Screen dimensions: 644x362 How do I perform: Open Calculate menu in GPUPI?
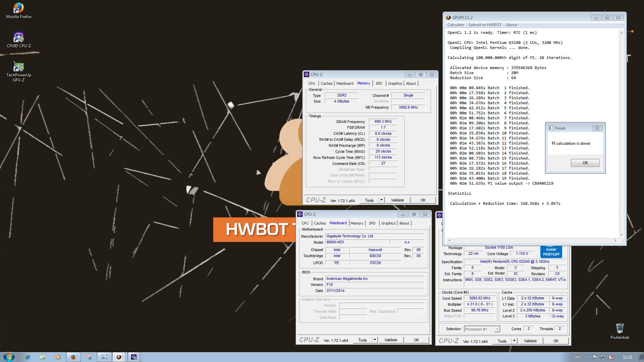(455, 25)
